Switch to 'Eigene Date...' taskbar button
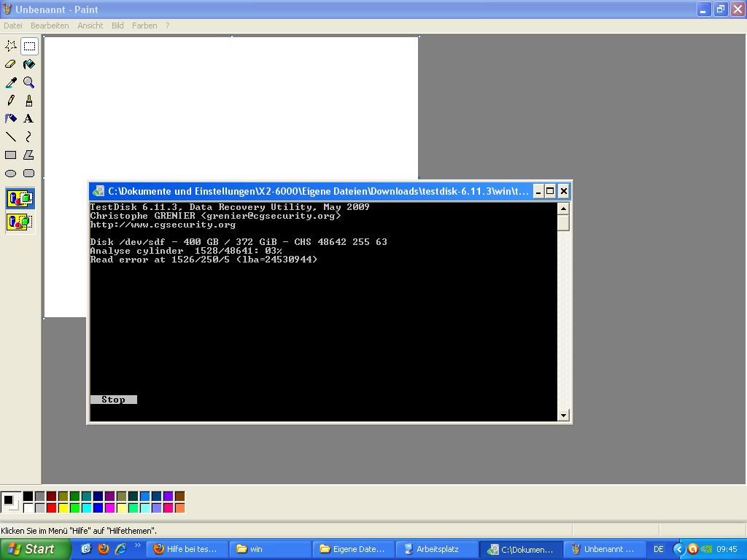The width and height of the screenshot is (747, 560). coord(354,549)
